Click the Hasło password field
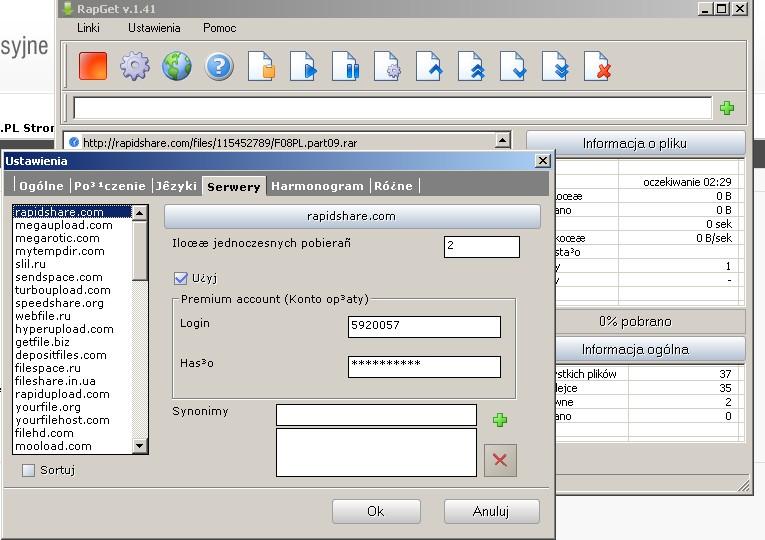The image size is (765, 540). click(x=424, y=366)
